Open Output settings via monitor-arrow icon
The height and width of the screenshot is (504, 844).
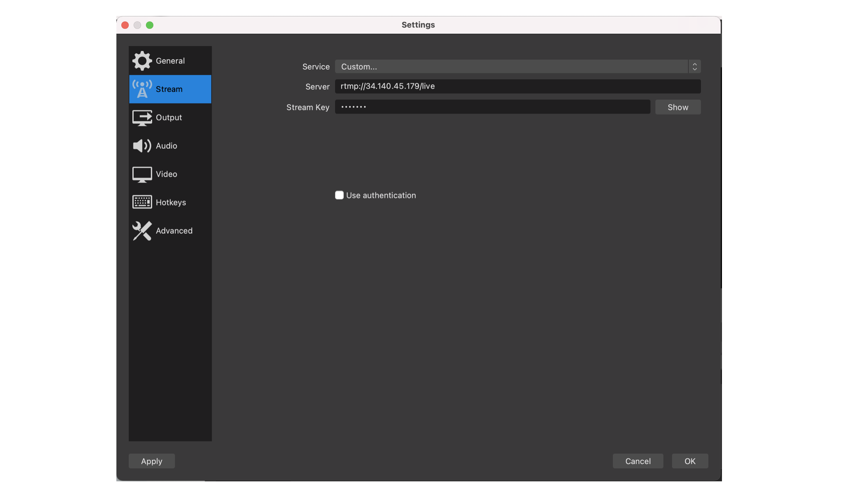pyautogui.click(x=142, y=117)
